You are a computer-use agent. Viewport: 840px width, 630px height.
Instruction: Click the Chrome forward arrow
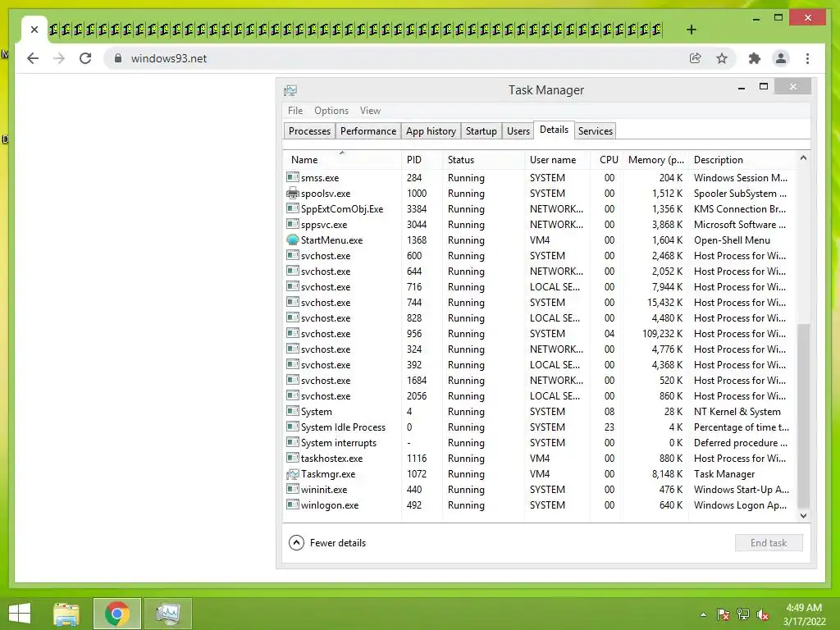click(59, 58)
